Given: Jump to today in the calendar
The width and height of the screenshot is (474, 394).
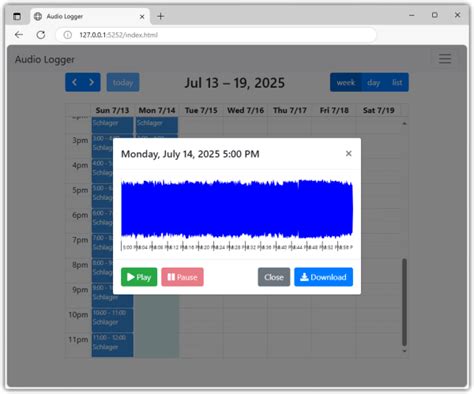Looking at the screenshot, I should coord(123,82).
